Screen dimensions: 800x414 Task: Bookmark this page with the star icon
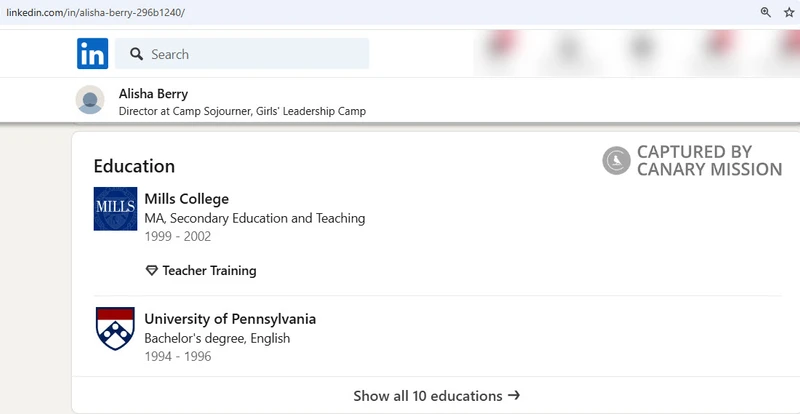pos(789,13)
